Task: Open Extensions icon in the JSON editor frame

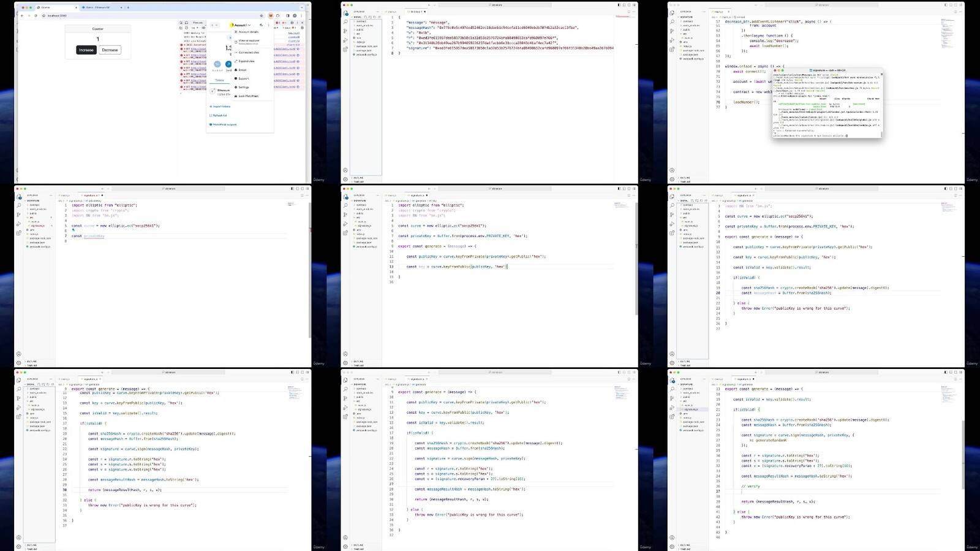Action: (345, 49)
